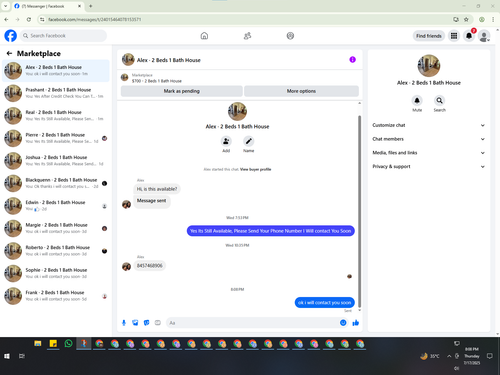Open Roberto - 2 Beds 1 Bath House chat

(56, 251)
